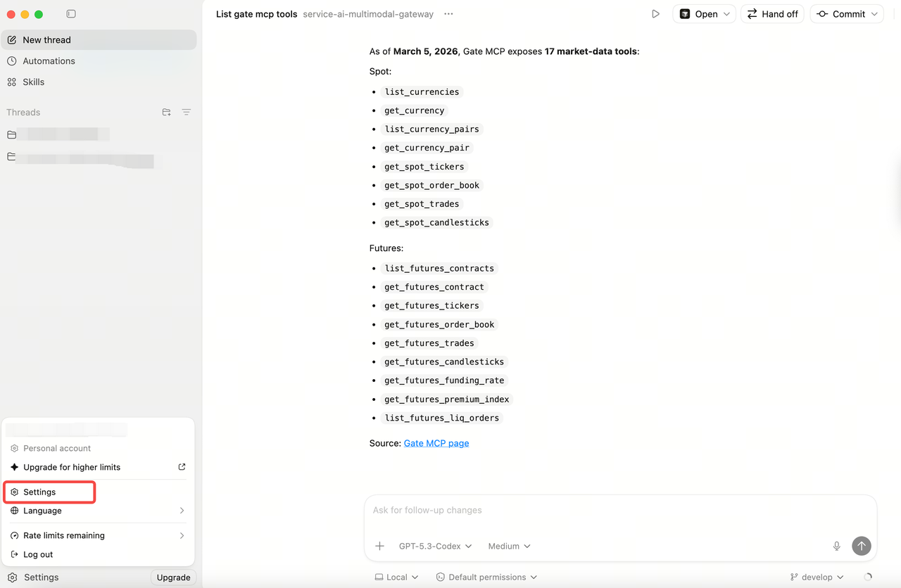The width and height of the screenshot is (901, 588).
Task: Open the threads filter icon
Action: [x=187, y=112]
